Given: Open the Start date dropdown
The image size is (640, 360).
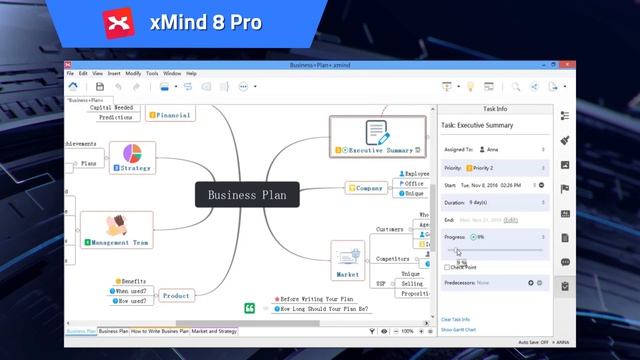Looking at the screenshot, I should pos(534,185).
